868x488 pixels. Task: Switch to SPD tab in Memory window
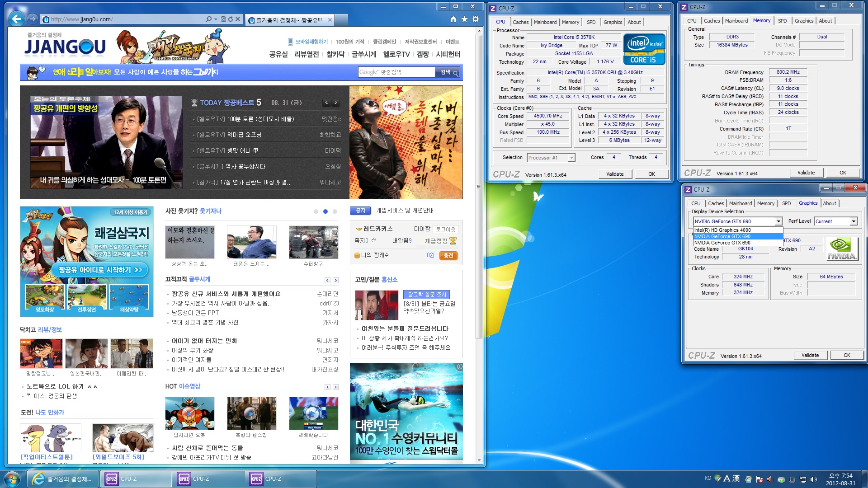tap(782, 21)
